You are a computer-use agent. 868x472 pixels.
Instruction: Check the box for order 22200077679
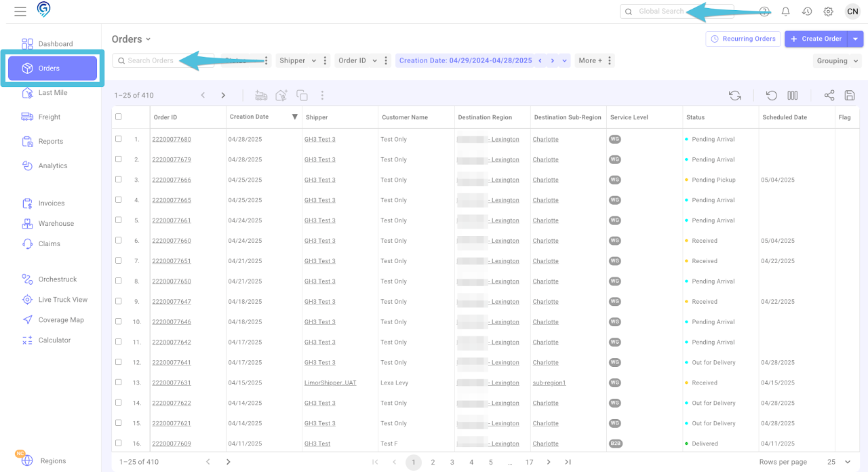click(119, 159)
